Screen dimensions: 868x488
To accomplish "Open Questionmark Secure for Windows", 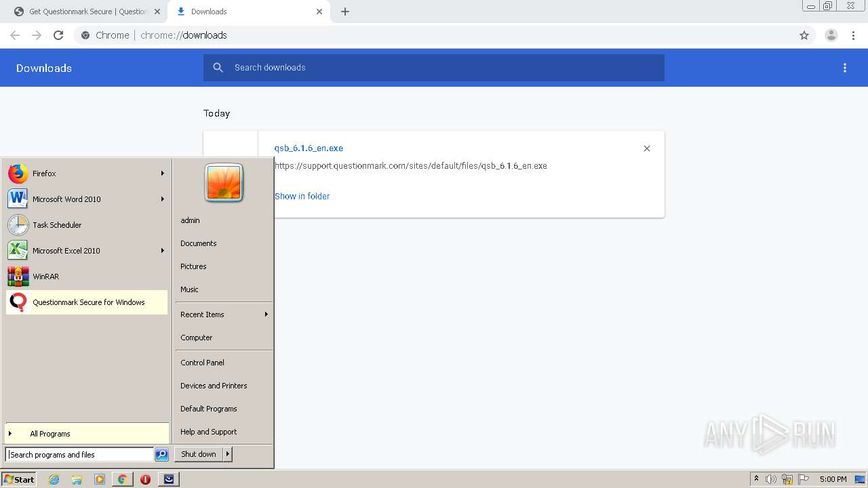I will [x=87, y=302].
